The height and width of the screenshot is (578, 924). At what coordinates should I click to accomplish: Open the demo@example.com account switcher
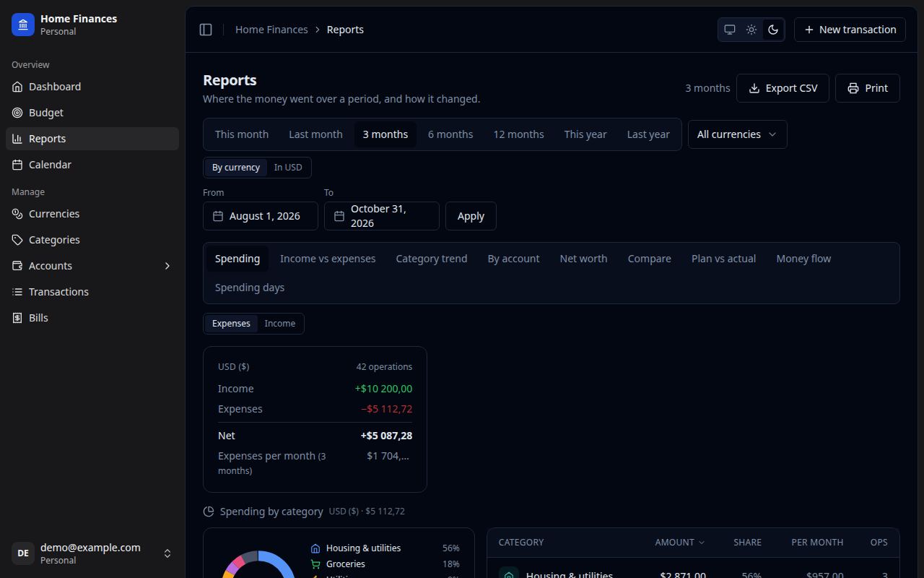coord(92,553)
